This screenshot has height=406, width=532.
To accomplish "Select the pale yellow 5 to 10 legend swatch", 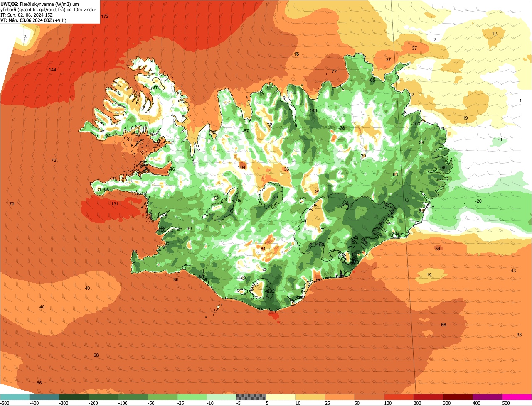I will tap(281, 397).
